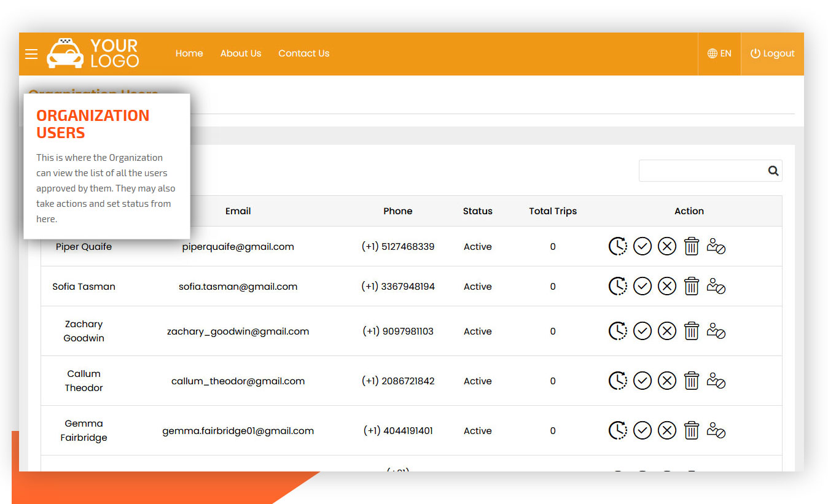Delete Callum Theodor using trash icon
The image size is (828, 504).
click(x=692, y=381)
